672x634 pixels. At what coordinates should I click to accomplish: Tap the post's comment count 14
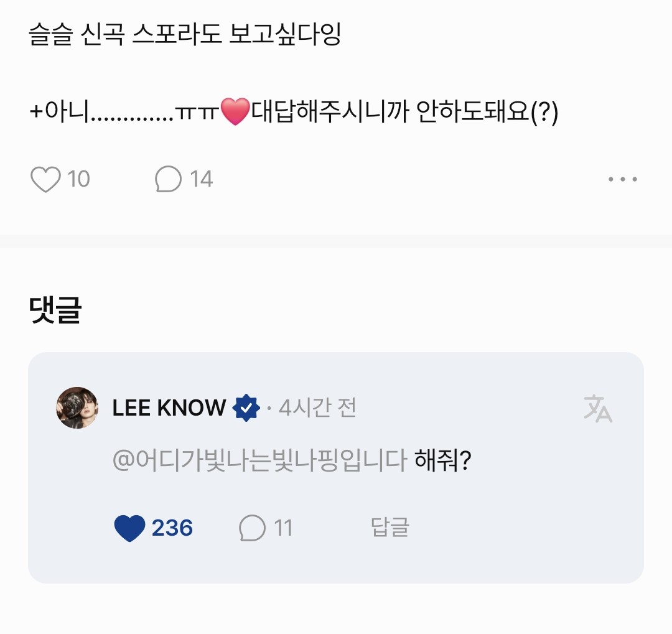pos(201,180)
